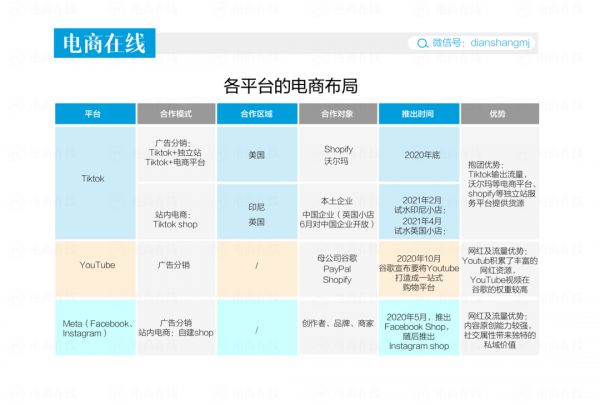The height and width of the screenshot is (405, 600).
Task: Click the magnifier icon in the search bar
Action: 421,43
